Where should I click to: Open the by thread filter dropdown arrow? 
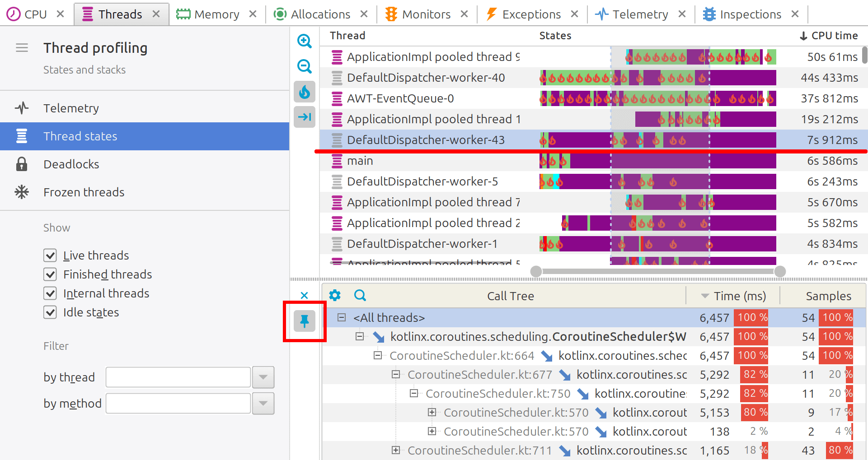point(263,377)
